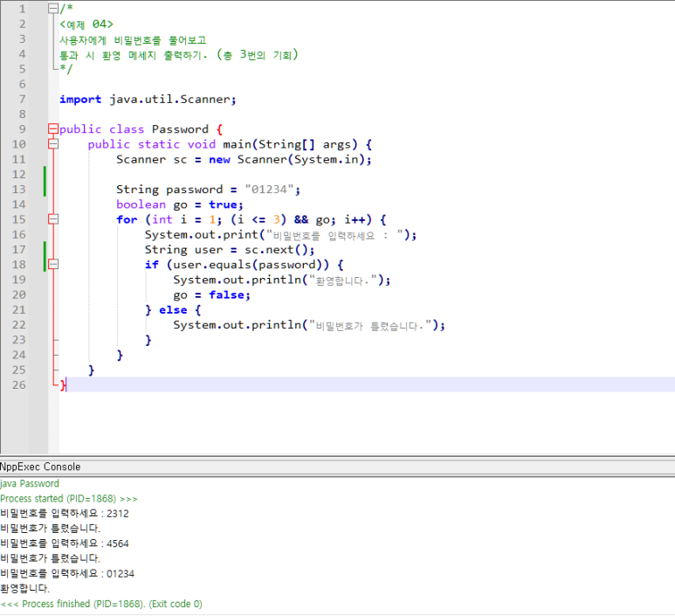Click the closing brace on line 26
675x616 pixels.
pos(63,384)
